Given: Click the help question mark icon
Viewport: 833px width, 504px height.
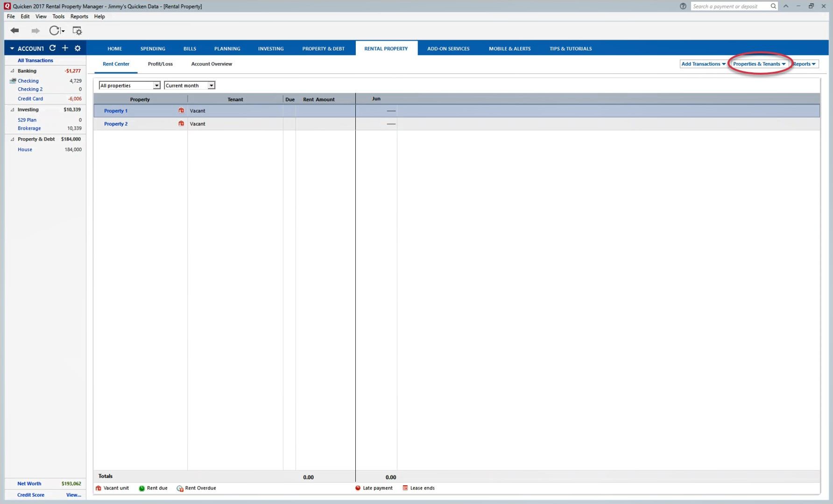Looking at the screenshot, I should coord(683,6).
